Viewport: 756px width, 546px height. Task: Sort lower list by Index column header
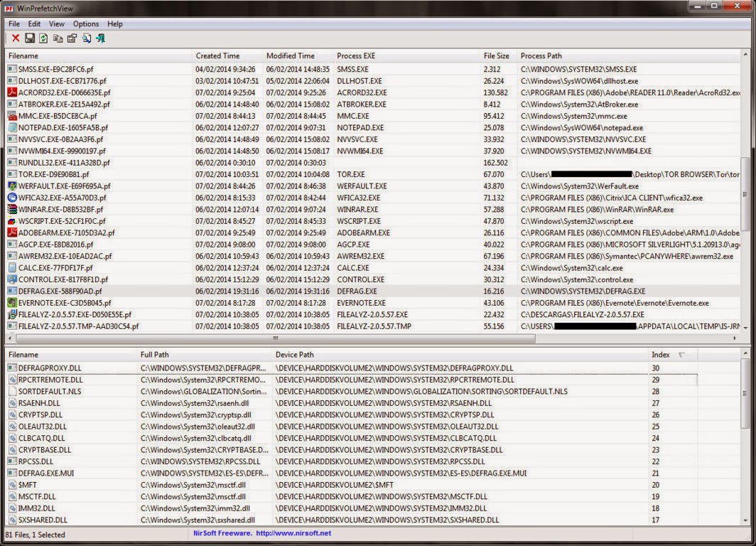coord(673,355)
